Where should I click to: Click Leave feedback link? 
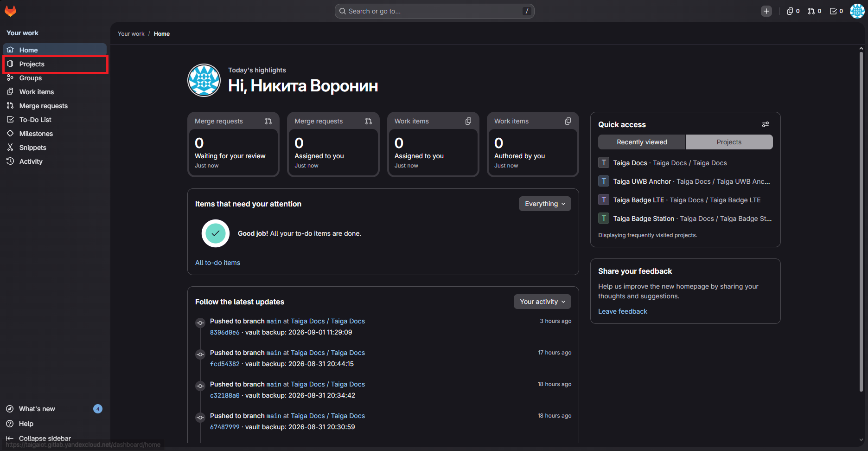[623, 311]
